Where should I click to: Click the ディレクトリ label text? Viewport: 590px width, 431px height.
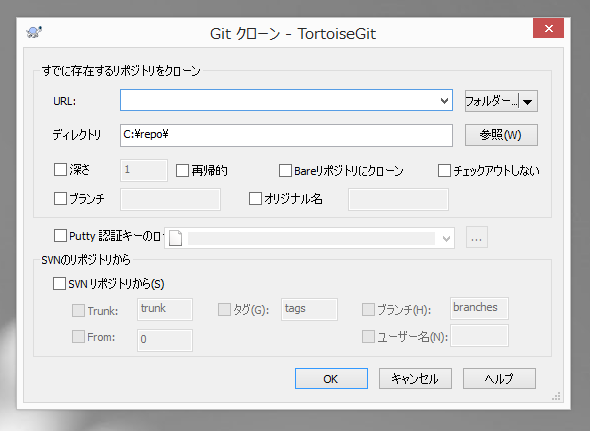(x=77, y=135)
